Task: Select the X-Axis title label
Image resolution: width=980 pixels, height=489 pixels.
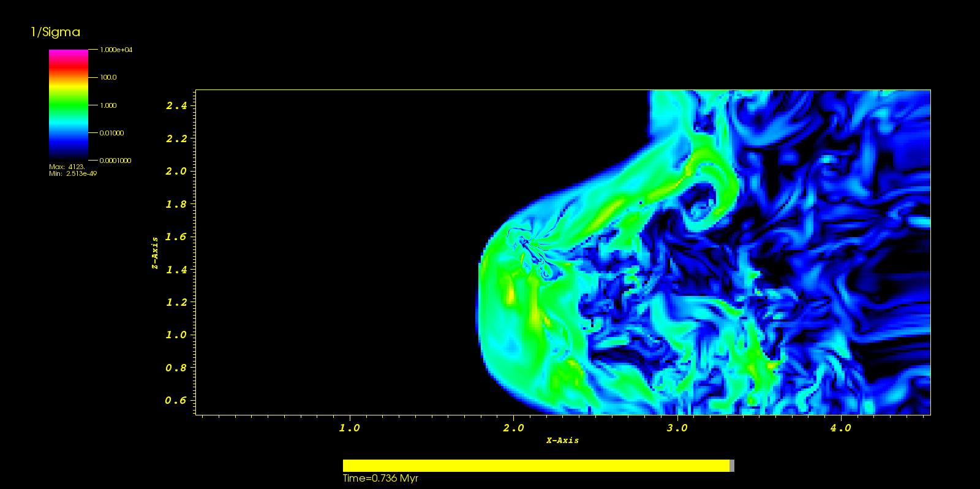Action: click(x=562, y=440)
